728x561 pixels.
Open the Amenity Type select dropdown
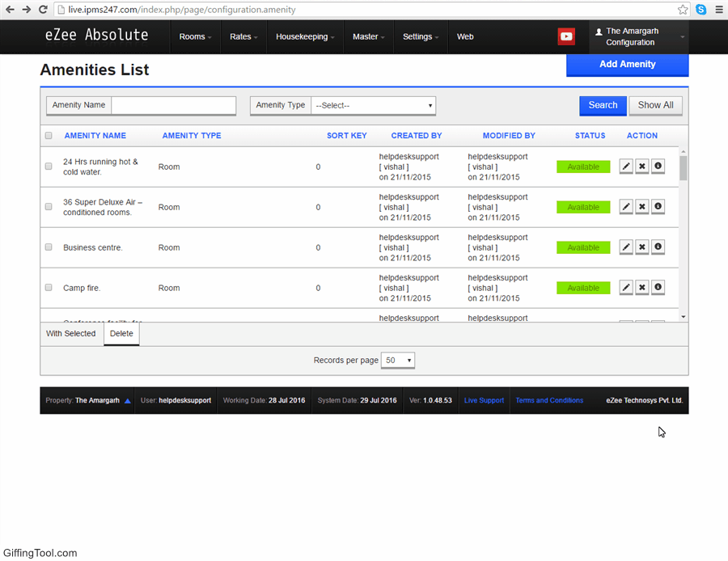click(373, 105)
